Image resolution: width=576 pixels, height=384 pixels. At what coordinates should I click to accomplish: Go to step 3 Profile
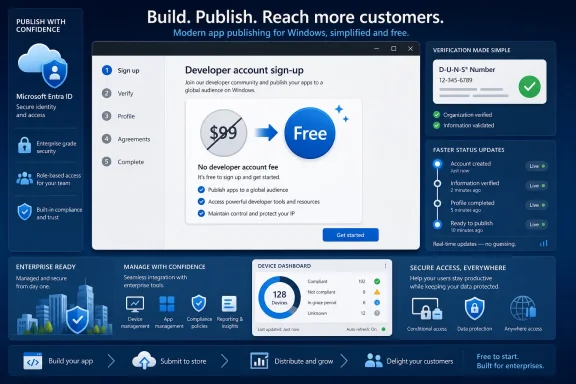tap(118, 116)
